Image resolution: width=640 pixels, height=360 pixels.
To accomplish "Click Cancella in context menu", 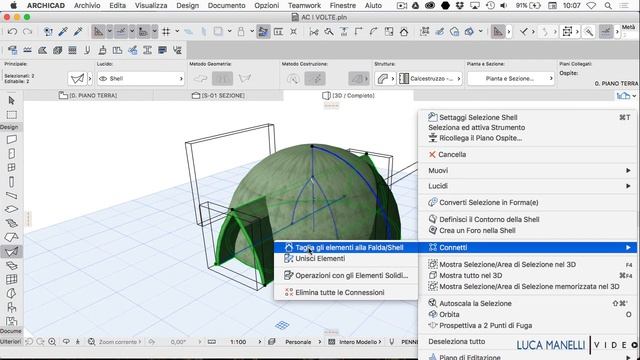I will (529, 154).
